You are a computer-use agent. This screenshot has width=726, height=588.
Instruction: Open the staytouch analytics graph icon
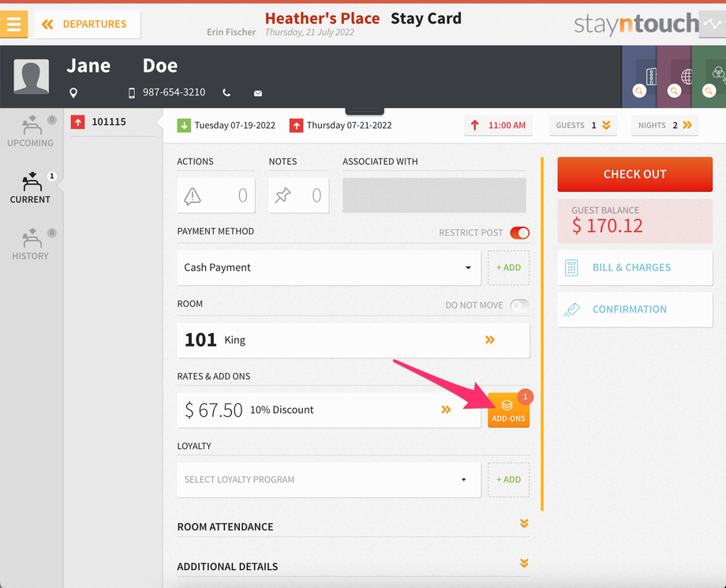[712, 24]
